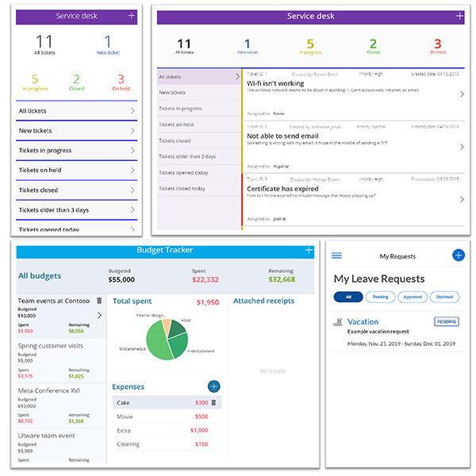Open All tickets chevron in the small panel
This screenshot has height=476, width=476.
tap(132, 110)
